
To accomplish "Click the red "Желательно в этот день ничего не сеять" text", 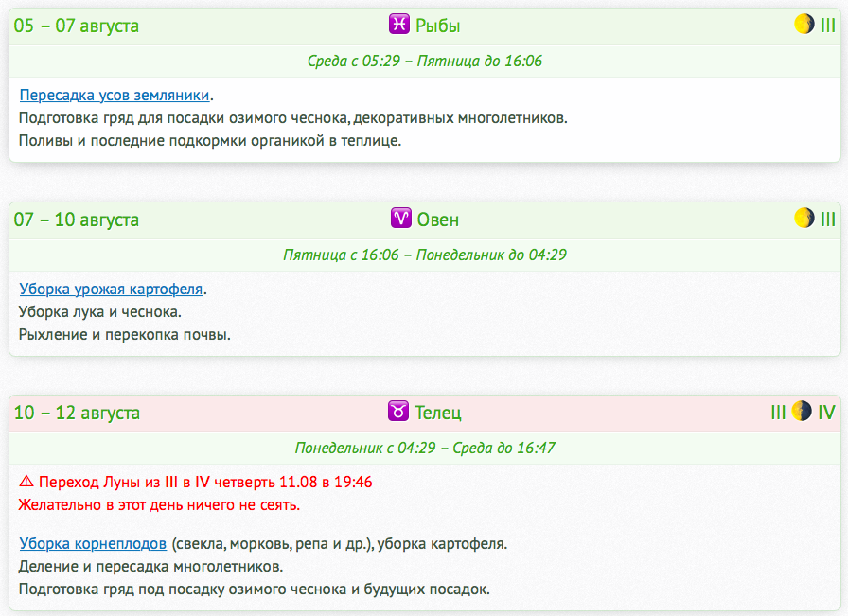I will [x=159, y=505].
